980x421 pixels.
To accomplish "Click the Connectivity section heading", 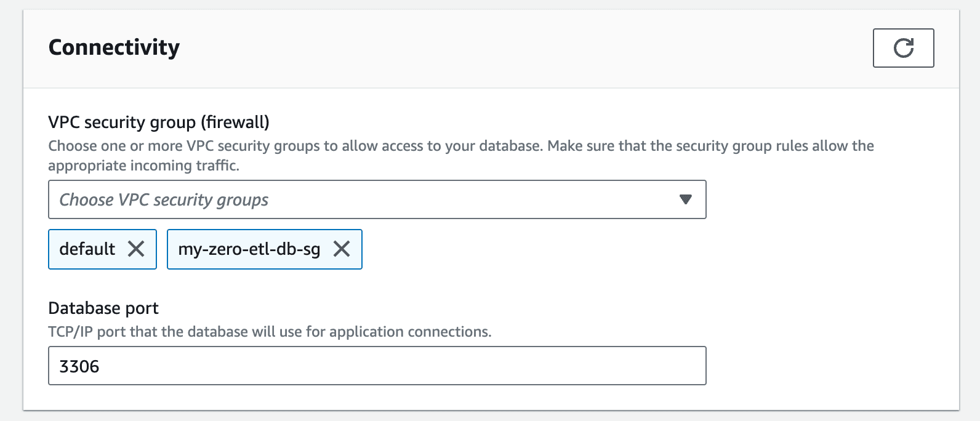I will (x=114, y=47).
